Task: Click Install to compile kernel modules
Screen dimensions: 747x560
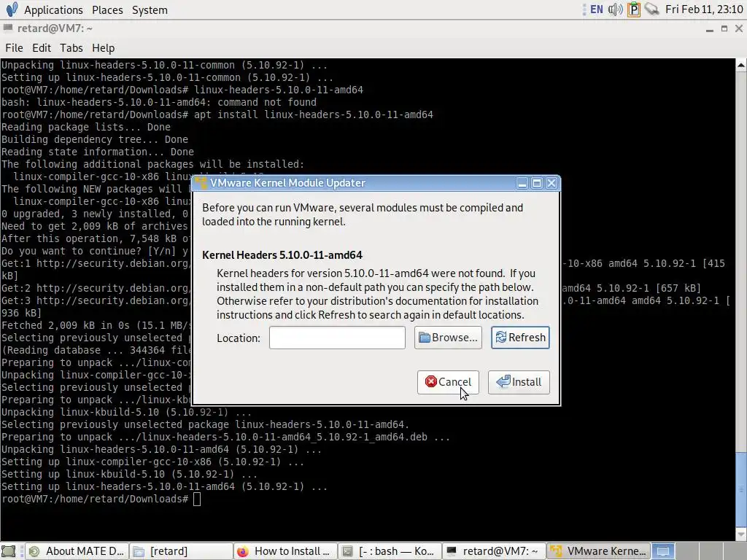Action: click(x=519, y=382)
